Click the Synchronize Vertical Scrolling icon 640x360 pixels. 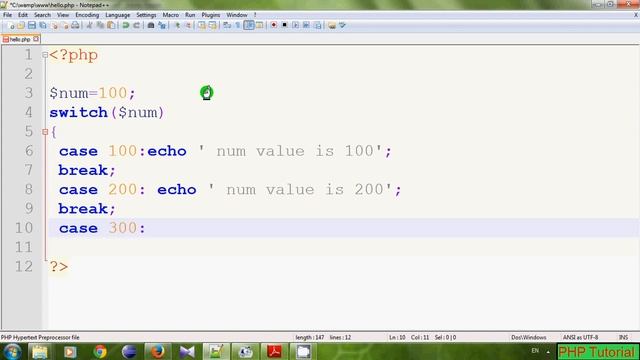(202, 25)
